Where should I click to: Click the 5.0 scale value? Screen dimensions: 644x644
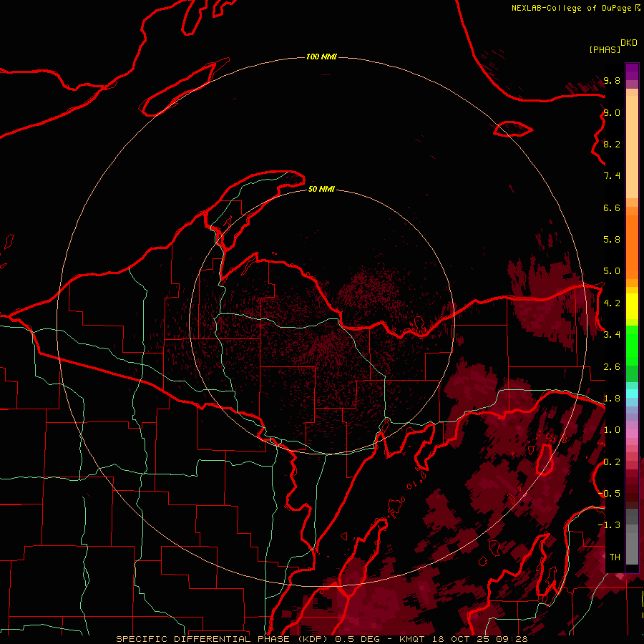point(612,271)
